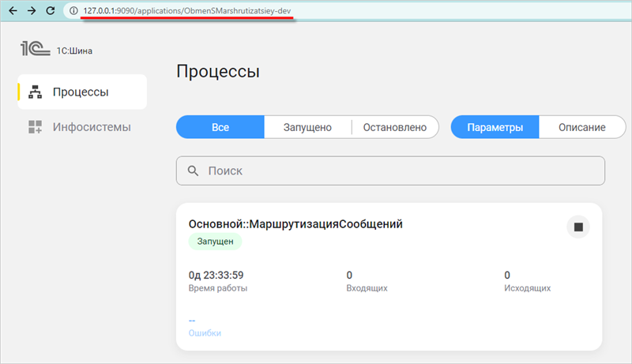
Task: Click the Инфосистемы sidebar icon
Action: (35, 127)
